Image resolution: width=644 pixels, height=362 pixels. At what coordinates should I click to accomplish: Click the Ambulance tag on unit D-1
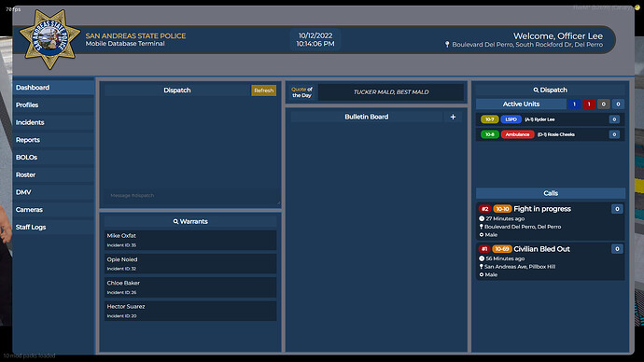click(x=517, y=134)
